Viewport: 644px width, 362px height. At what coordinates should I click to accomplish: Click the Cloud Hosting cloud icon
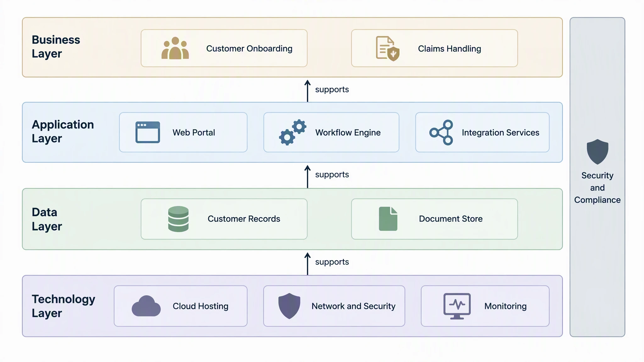tap(146, 306)
